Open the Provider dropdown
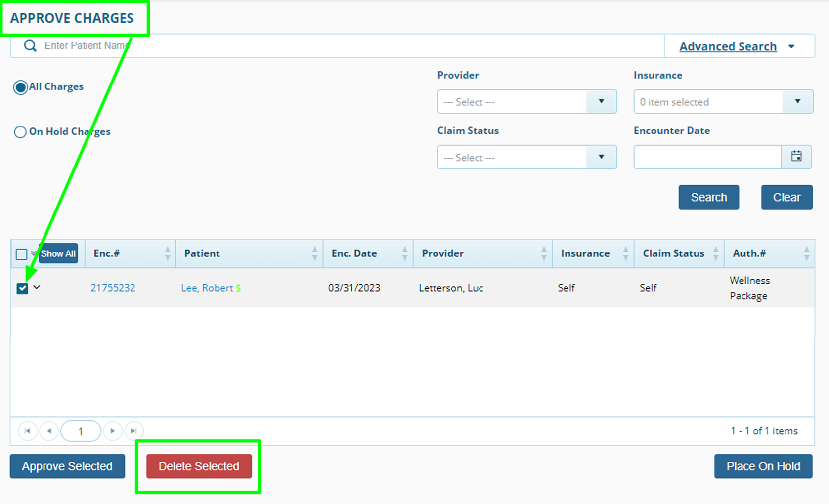This screenshot has height=504, width=829. tap(527, 102)
